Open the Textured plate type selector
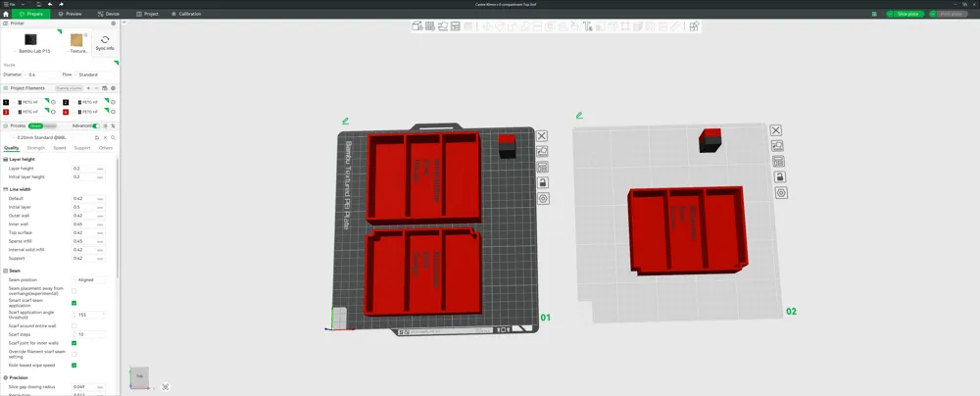The width and height of the screenshot is (980, 396). coord(78,43)
